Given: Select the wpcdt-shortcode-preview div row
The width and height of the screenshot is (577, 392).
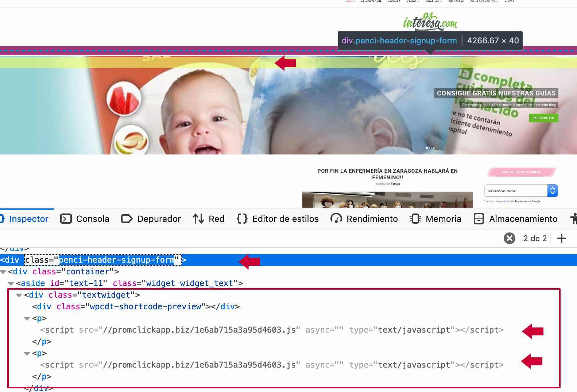Looking at the screenshot, I should pos(136,307).
